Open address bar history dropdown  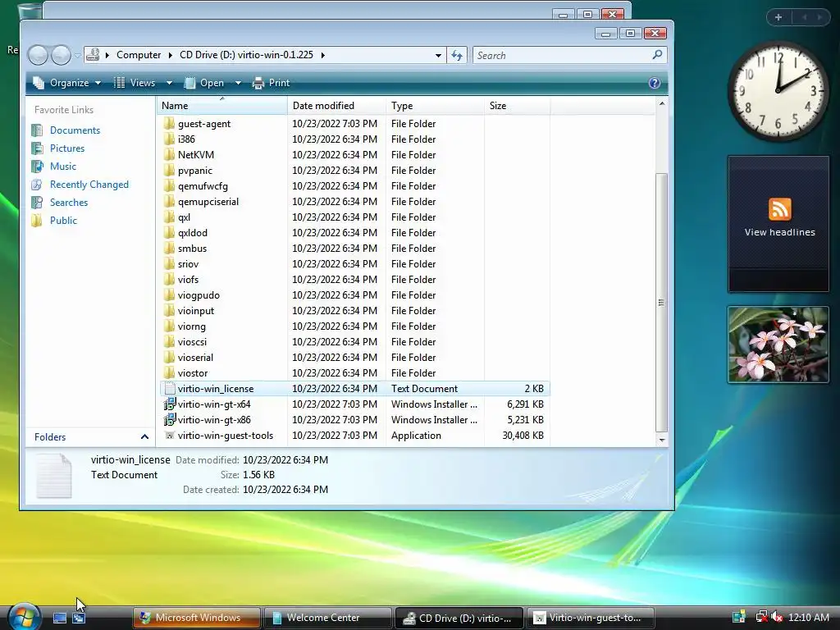pyautogui.click(x=438, y=55)
